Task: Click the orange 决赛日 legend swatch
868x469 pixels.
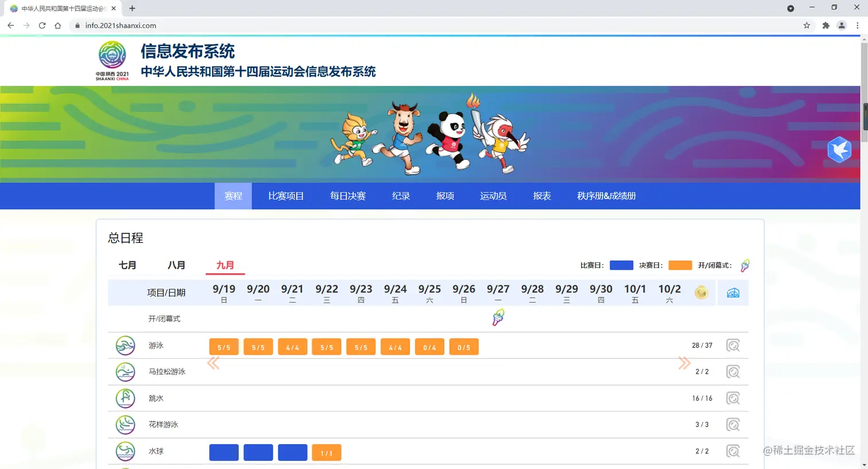Action: pos(680,265)
